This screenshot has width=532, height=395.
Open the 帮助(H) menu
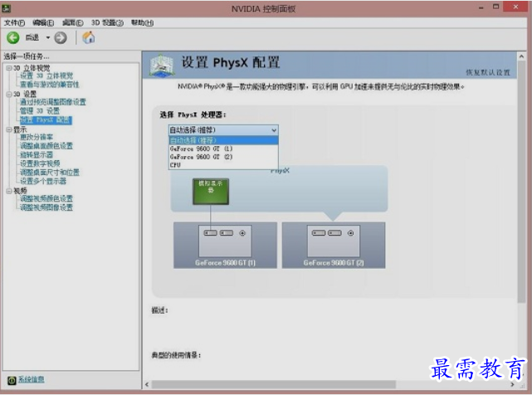coord(143,22)
